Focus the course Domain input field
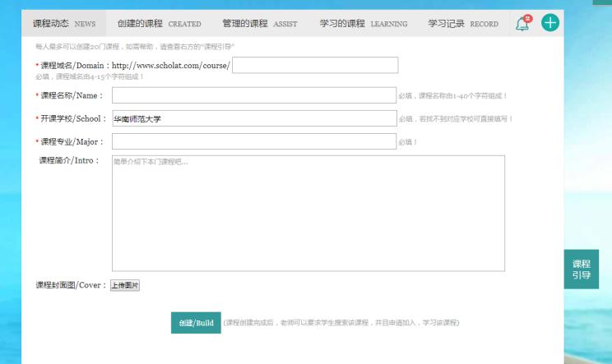This screenshot has height=364, width=612. 316,65
